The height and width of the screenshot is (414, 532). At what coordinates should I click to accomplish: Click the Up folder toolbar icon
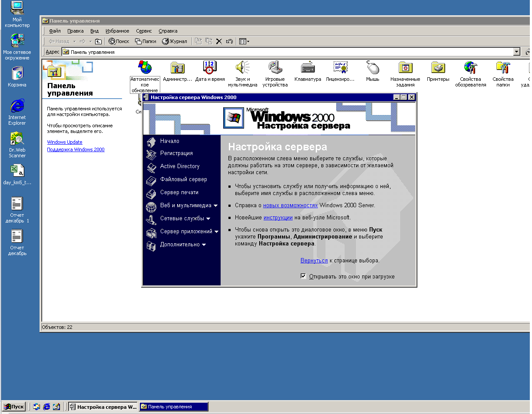point(99,41)
